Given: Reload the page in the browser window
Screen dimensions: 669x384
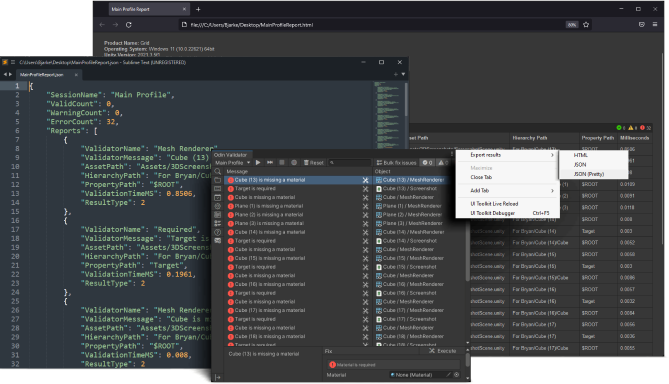Looking at the screenshot, I should [x=128, y=25].
